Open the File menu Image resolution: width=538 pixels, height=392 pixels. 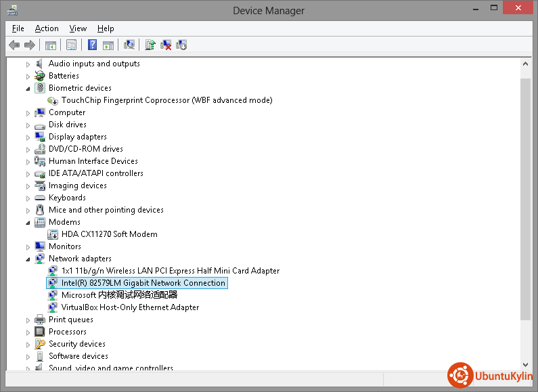[x=18, y=28]
